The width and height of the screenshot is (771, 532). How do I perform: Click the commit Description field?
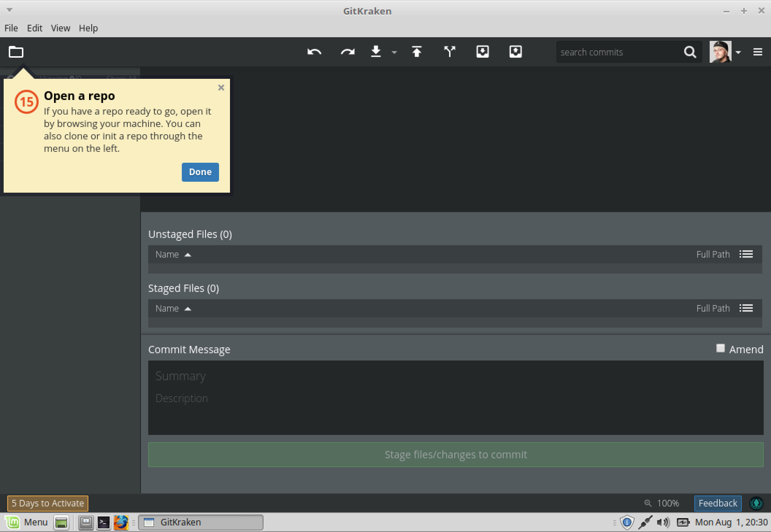point(456,398)
